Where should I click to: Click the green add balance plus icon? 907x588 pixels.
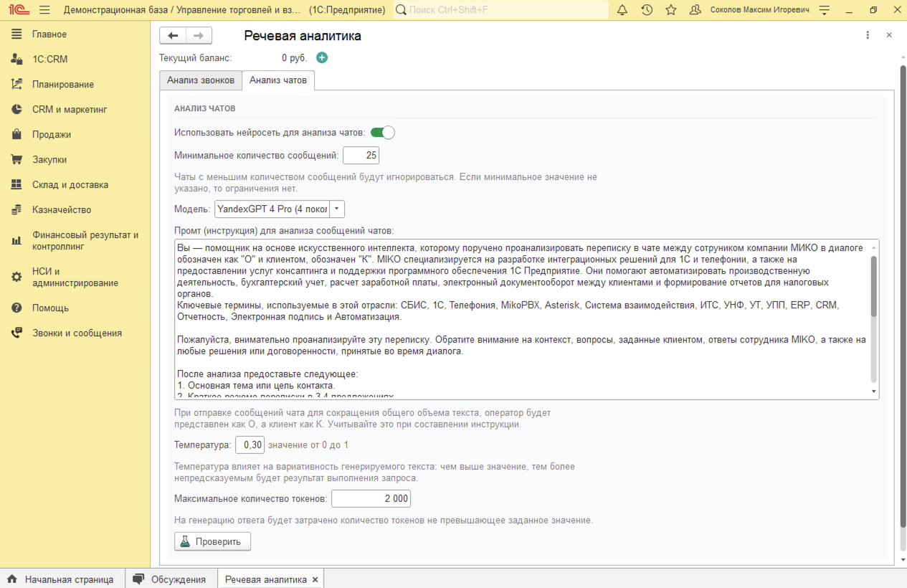click(x=322, y=58)
